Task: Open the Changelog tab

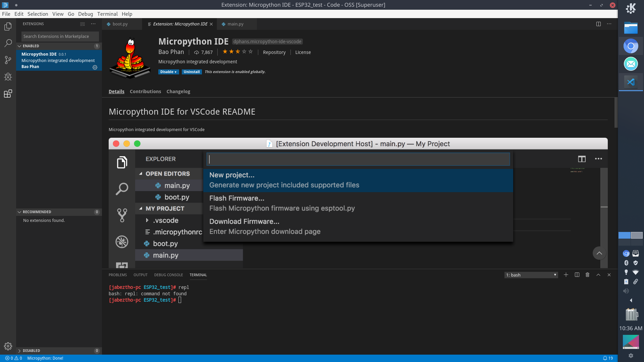Action: 178,92
